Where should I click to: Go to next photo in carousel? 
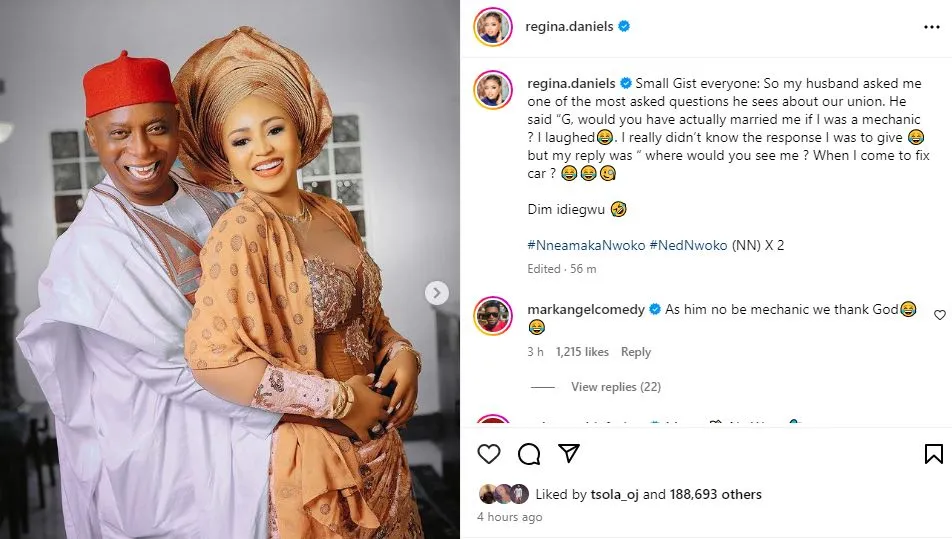coord(437,293)
